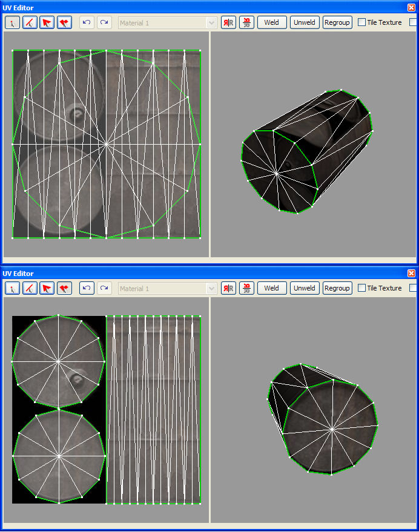419x532 pixels.
Task: Click the redo arrow in bottom UV Editor
Action: [104, 288]
